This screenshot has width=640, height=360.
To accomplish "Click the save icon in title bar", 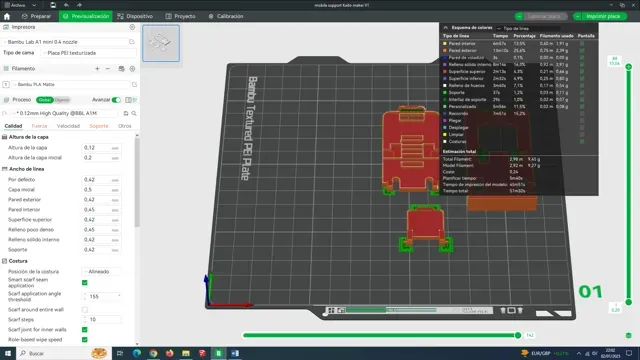I will (53, 5).
